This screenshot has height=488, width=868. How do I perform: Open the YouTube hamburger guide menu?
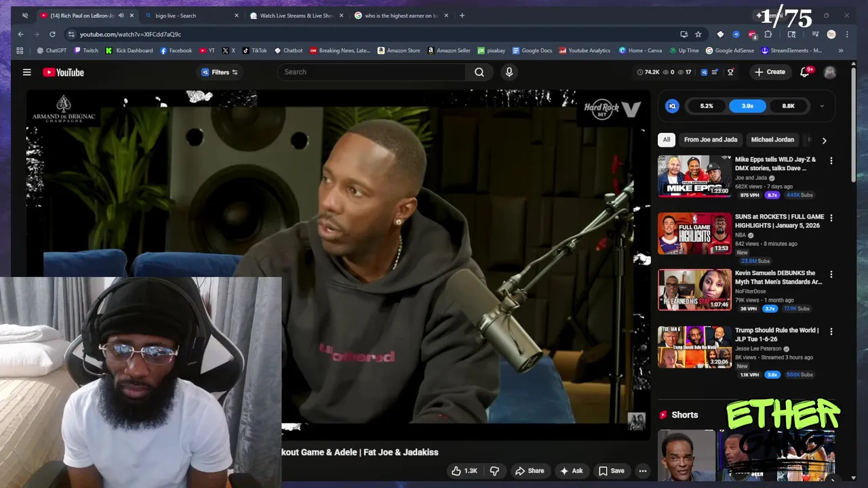point(27,72)
